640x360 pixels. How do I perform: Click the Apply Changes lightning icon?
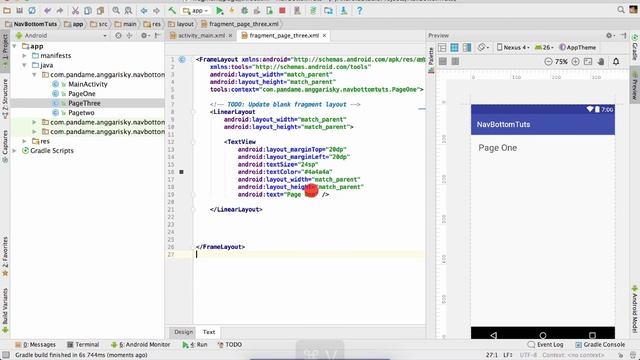(232, 11)
